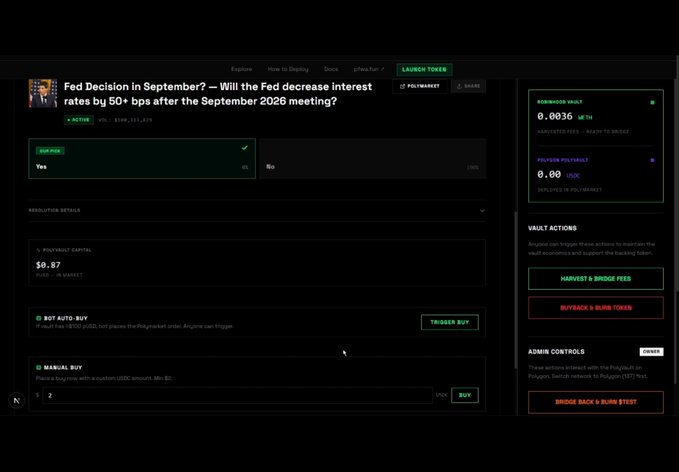Click the Our Pick label tag
Viewport: 679px width, 472px height.
pos(50,151)
